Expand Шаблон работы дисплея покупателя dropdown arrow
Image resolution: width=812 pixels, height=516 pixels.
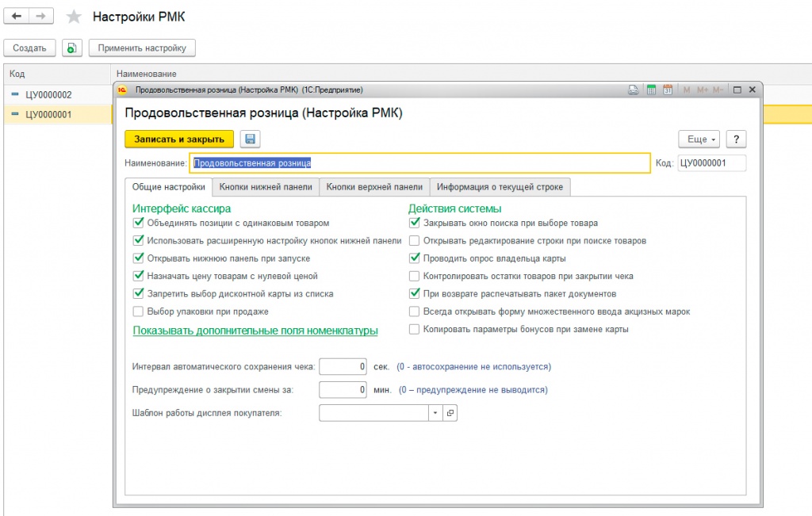pyautogui.click(x=435, y=413)
